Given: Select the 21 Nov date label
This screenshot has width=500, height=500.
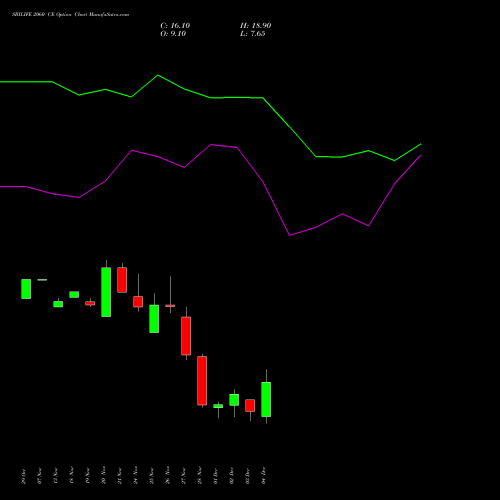Looking at the screenshot, I should click(x=119, y=476).
